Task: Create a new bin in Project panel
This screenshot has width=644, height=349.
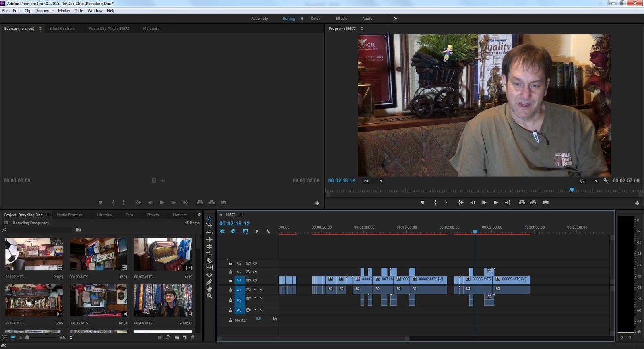Action: (x=177, y=337)
